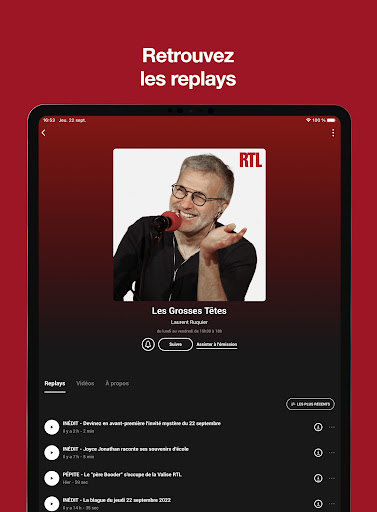Open the three-dot overflow menu at top right
This screenshot has width=377, height=512.
pos(333,133)
